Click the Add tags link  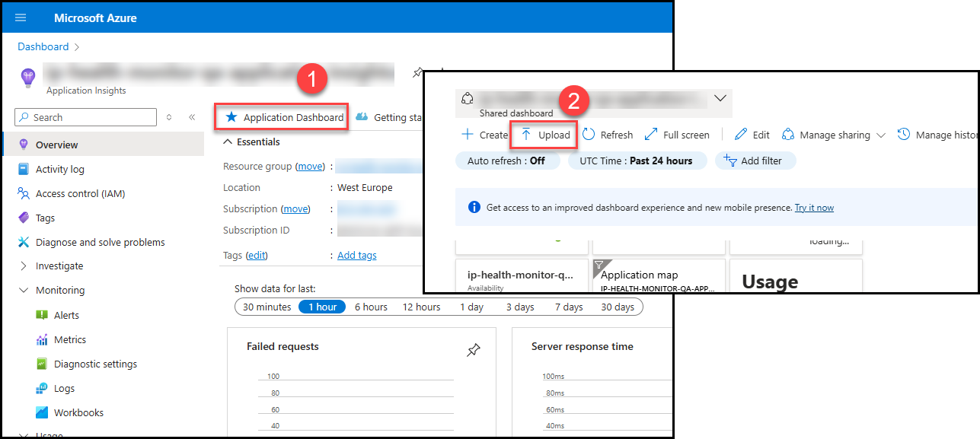point(357,255)
